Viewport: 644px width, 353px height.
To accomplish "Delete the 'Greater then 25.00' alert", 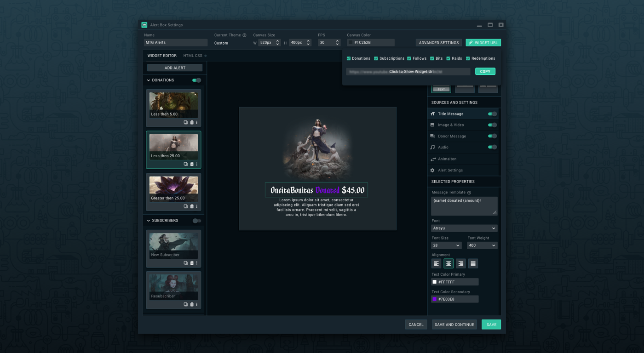I will tap(192, 206).
